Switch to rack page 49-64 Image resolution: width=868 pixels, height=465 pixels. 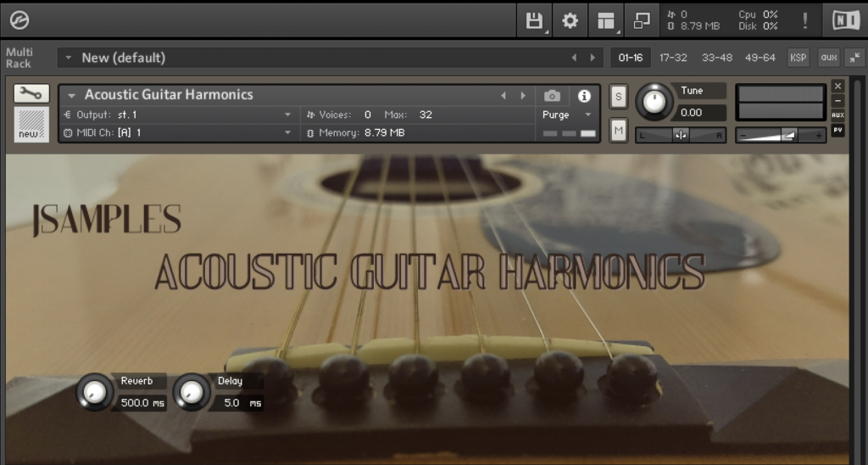click(x=760, y=58)
